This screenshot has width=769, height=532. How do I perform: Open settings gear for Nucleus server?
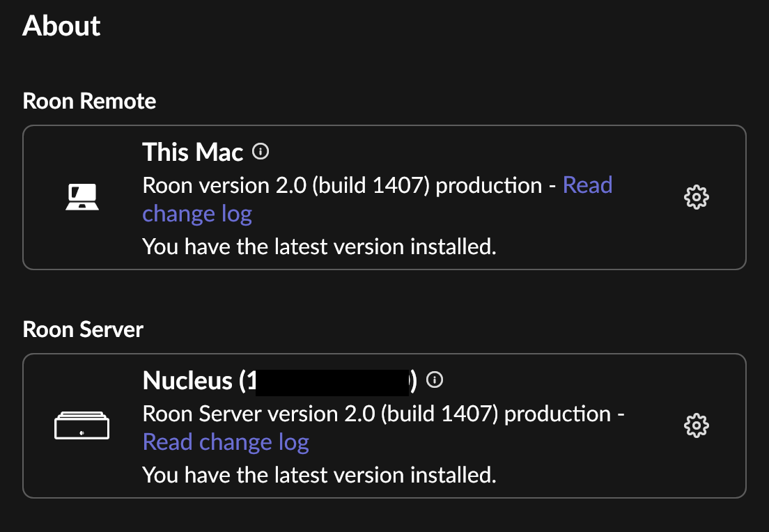tap(697, 425)
